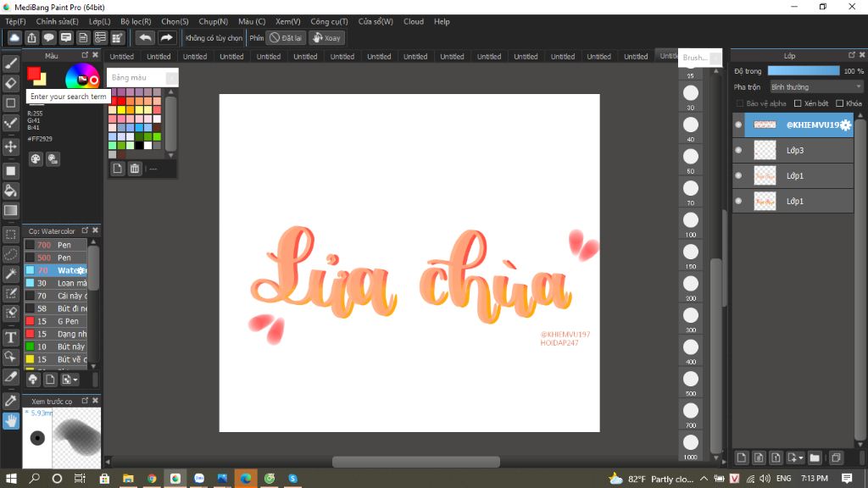The height and width of the screenshot is (488, 868).
Task: Download cloud brush icon in brush panel
Action: point(33,380)
